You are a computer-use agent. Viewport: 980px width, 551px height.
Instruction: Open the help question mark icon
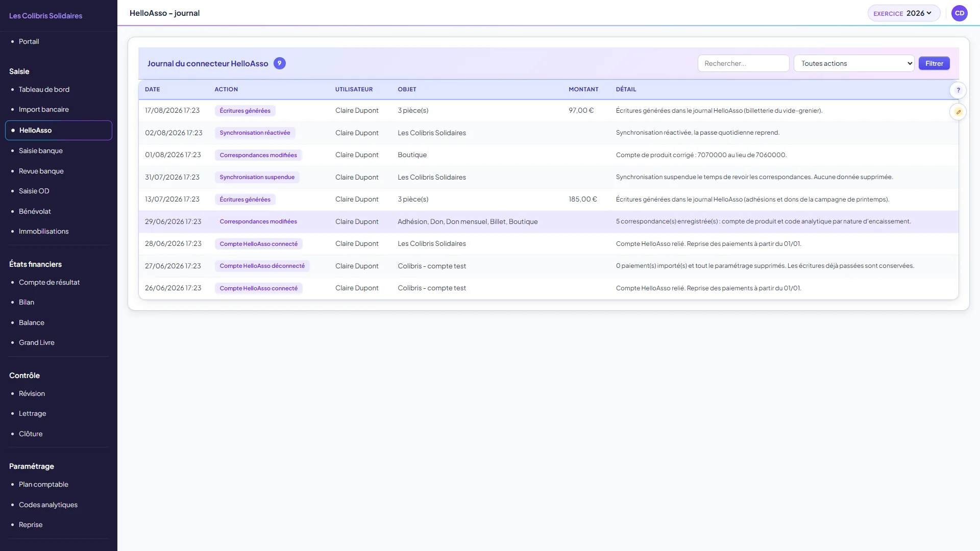[958, 90]
